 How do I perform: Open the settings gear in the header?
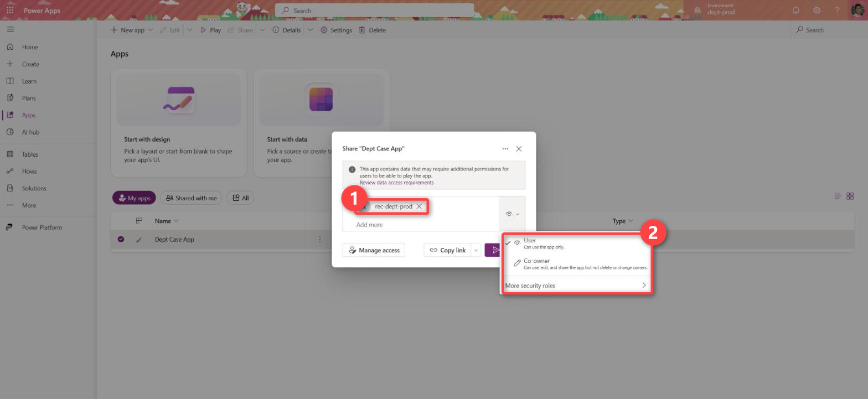[817, 10]
